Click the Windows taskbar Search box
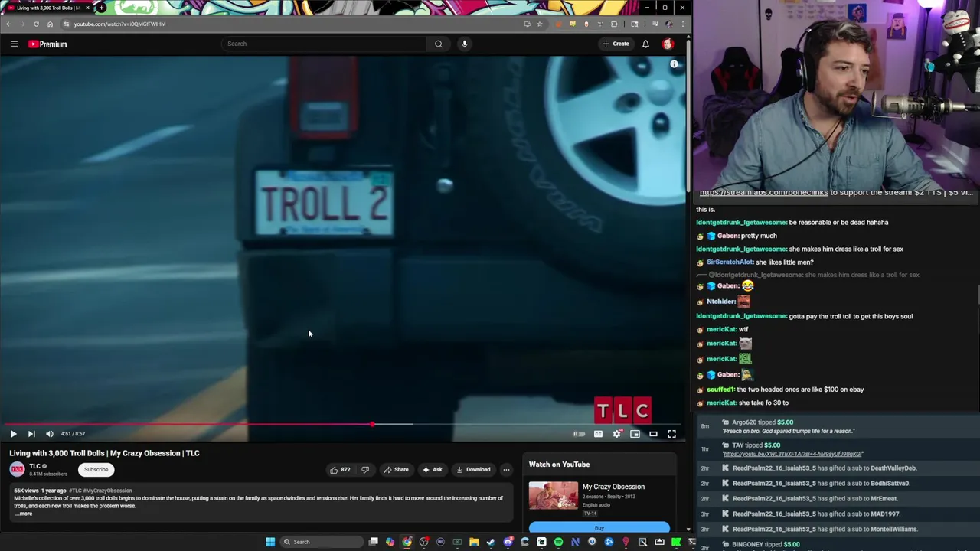980x551 pixels. pos(320,542)
